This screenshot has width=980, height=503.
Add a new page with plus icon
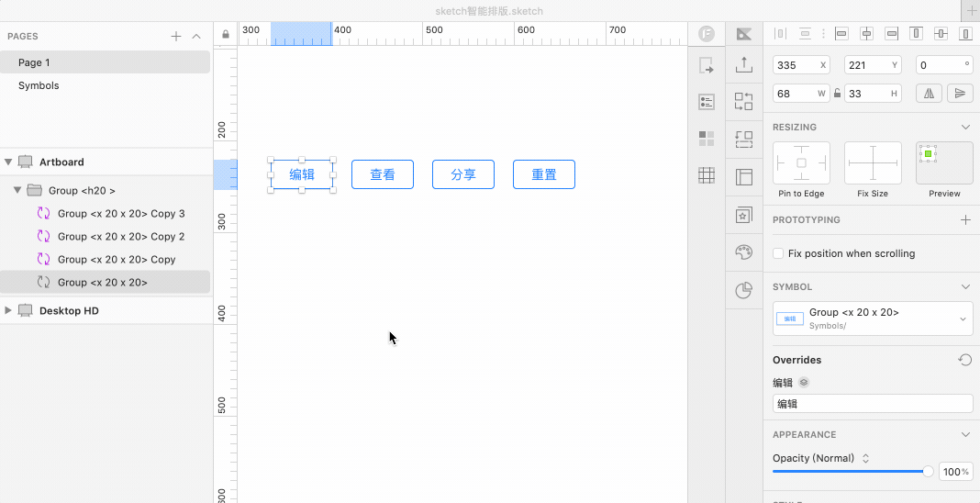click(x=176, y=36)
